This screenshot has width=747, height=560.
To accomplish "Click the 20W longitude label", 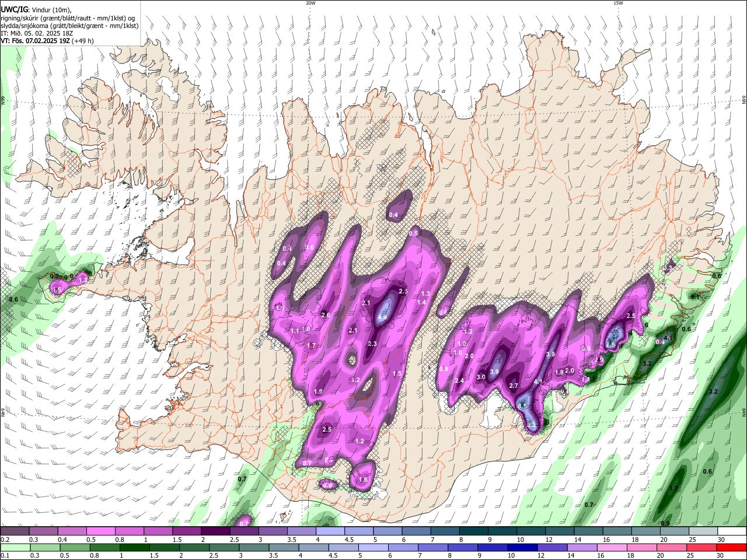I will (x=310, y=3).
